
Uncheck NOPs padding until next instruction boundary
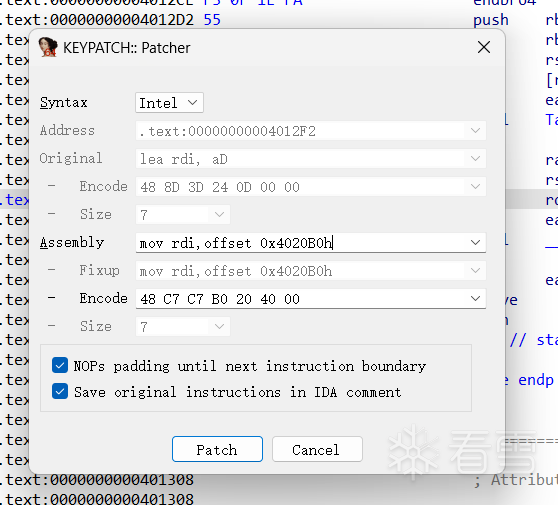60,365
